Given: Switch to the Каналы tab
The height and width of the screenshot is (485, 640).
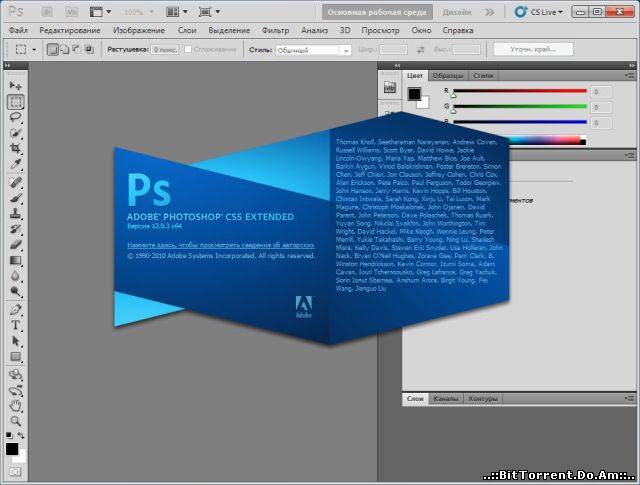Looking at the screenshot, I should 446,398.
